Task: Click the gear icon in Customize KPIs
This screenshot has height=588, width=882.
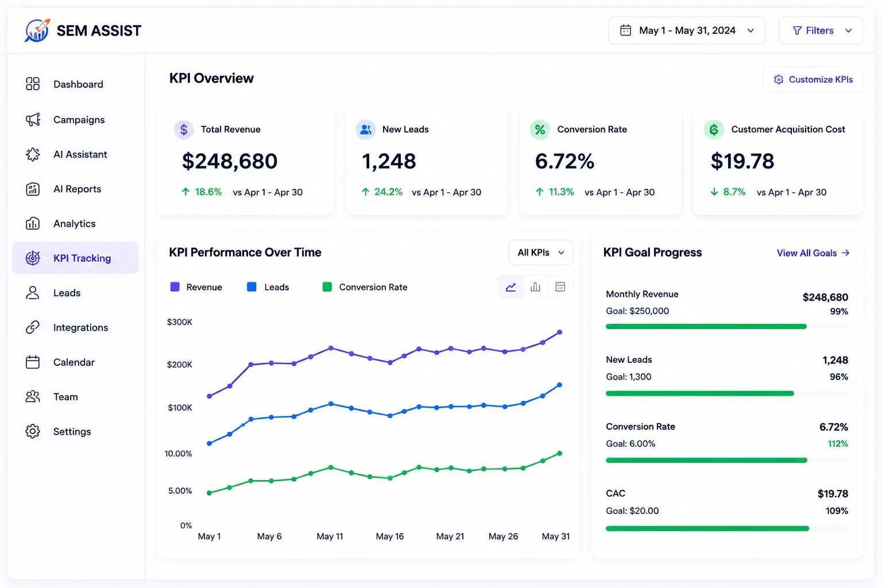Action: click(779, 79)
